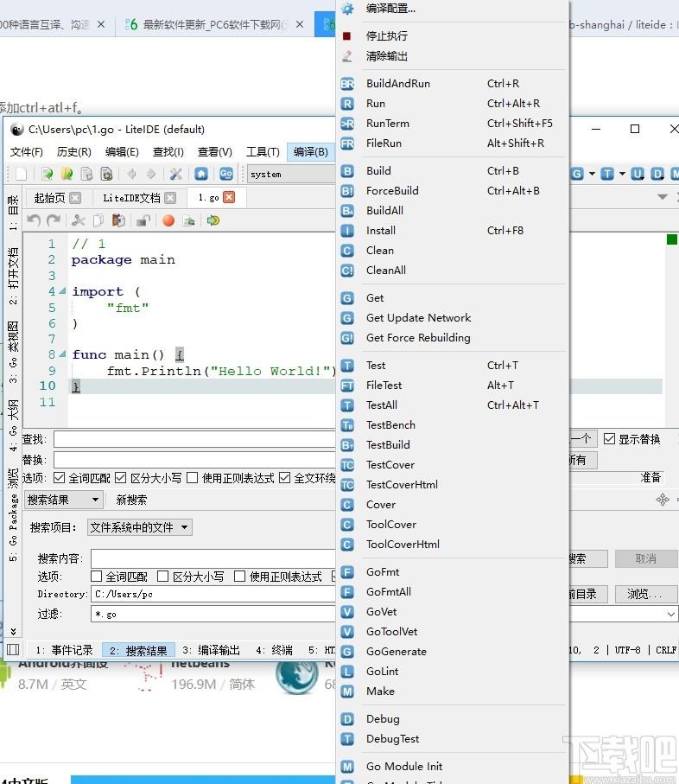
Task: Switch to the event log tab
Action: [65, 650]
